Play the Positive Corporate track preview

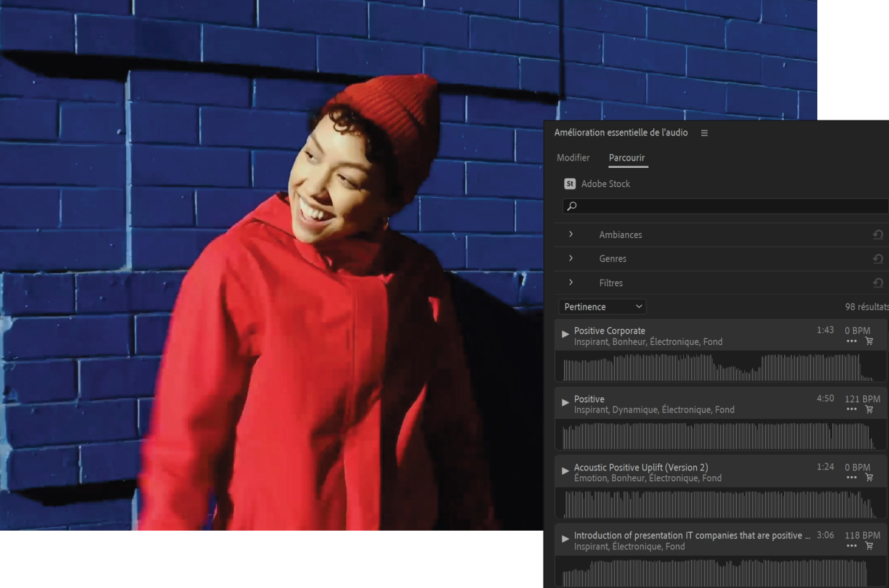pyautogui.click(x=565, y=334)
